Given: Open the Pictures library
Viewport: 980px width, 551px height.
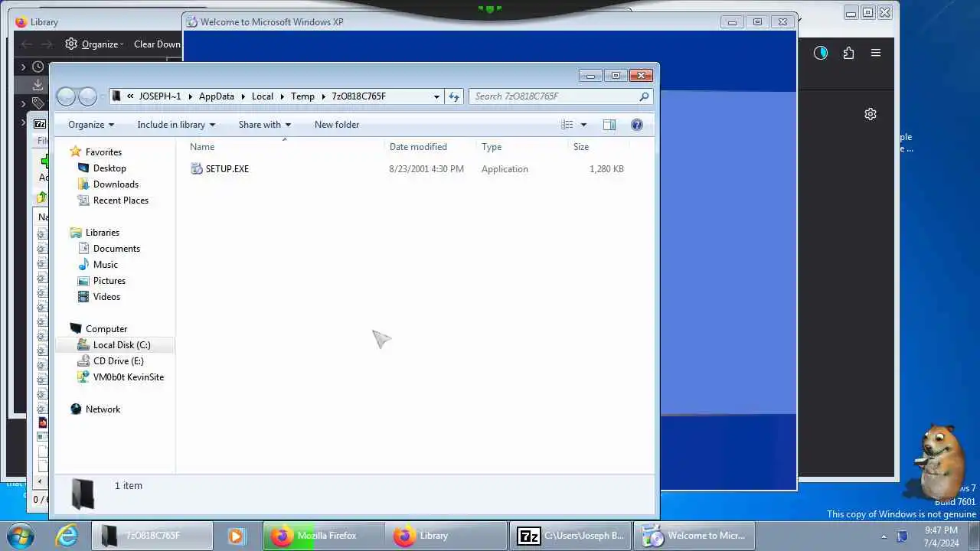Looking at the screenshot, I should [x=109, y=281].
